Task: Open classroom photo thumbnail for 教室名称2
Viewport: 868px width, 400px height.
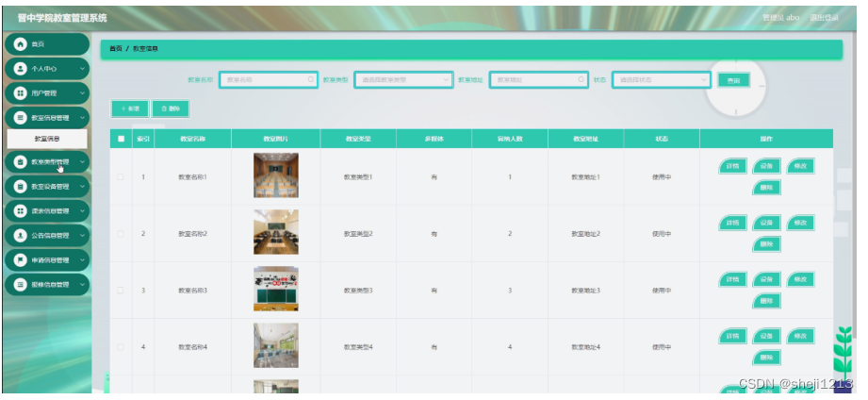Action: 276,232
